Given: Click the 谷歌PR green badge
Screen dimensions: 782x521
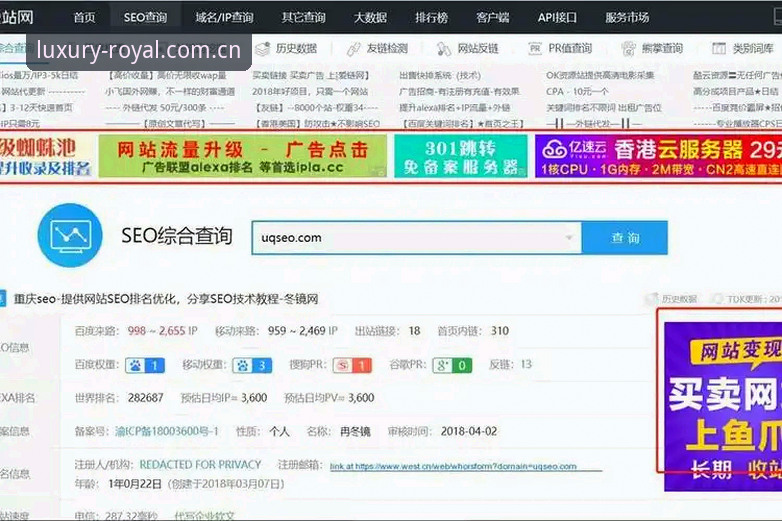Looking at the screenshot, I should (x=452, y=365).
